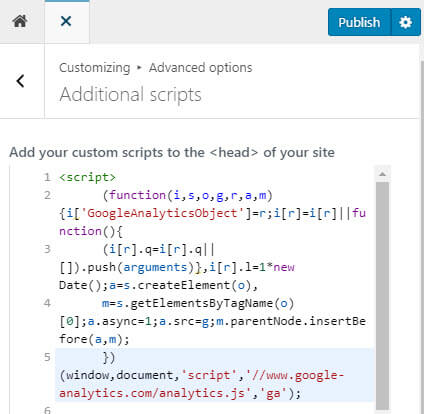Go back with the left chevron arrow

pos(20,81)
